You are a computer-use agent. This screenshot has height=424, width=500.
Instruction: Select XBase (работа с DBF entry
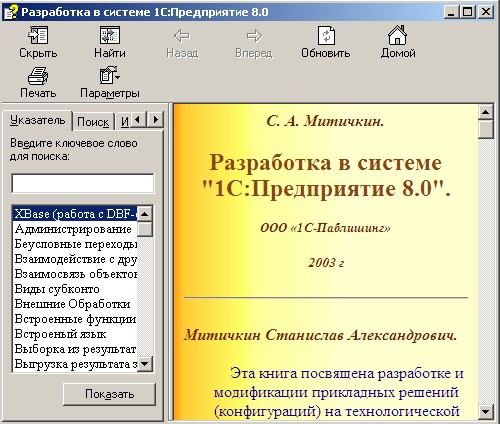pyautogui.click(x=75, y=214)
